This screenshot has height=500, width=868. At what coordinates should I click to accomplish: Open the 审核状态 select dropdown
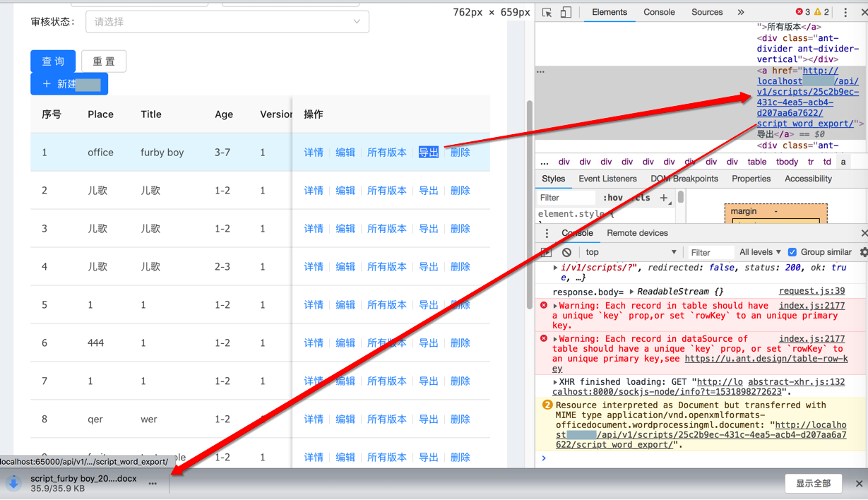tap(227, 22)
